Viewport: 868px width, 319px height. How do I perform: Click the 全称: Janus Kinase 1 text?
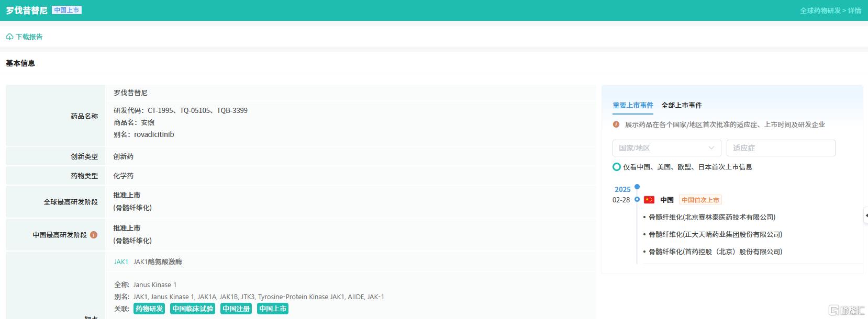click(x=146, y=284)
